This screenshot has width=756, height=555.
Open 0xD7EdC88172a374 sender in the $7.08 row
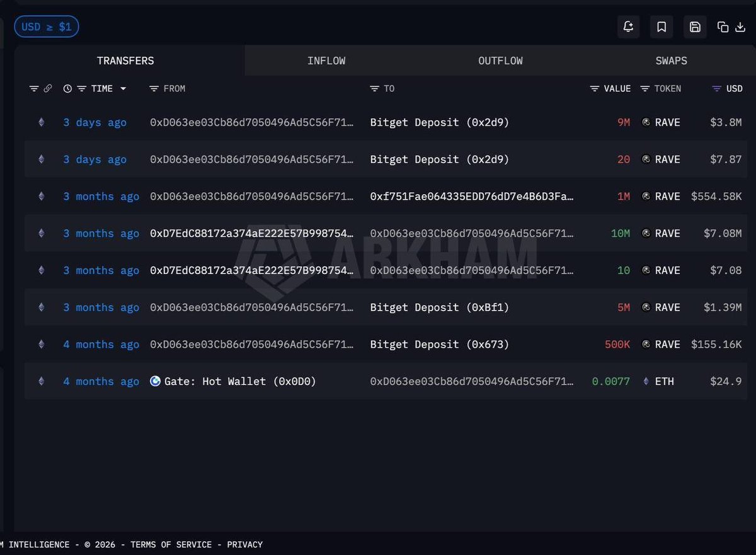(251, 271)
